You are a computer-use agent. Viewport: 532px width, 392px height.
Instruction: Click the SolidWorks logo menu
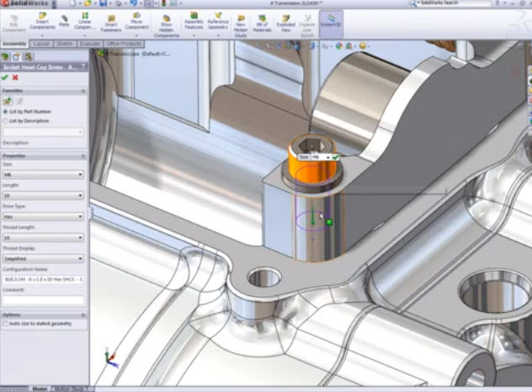click(24, 3)
